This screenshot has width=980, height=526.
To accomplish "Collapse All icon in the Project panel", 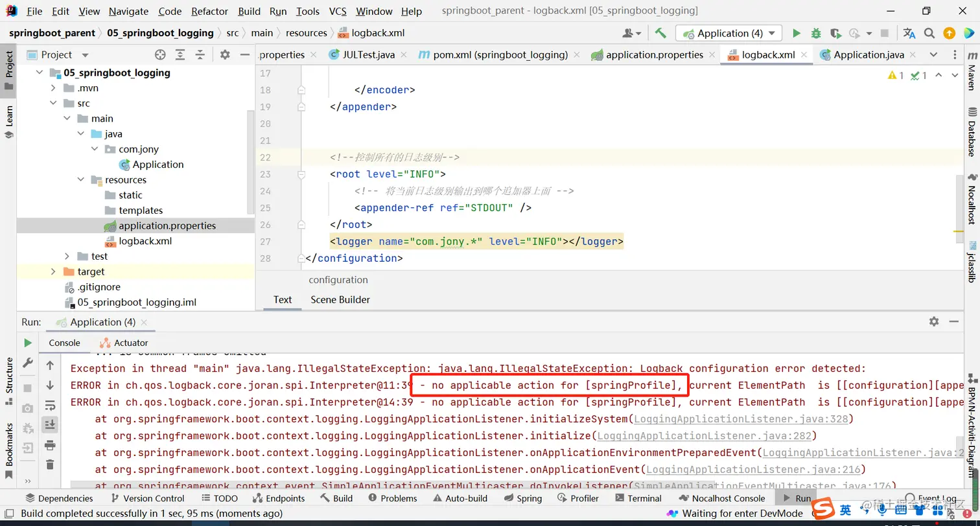I will click(x=200, y=54).
